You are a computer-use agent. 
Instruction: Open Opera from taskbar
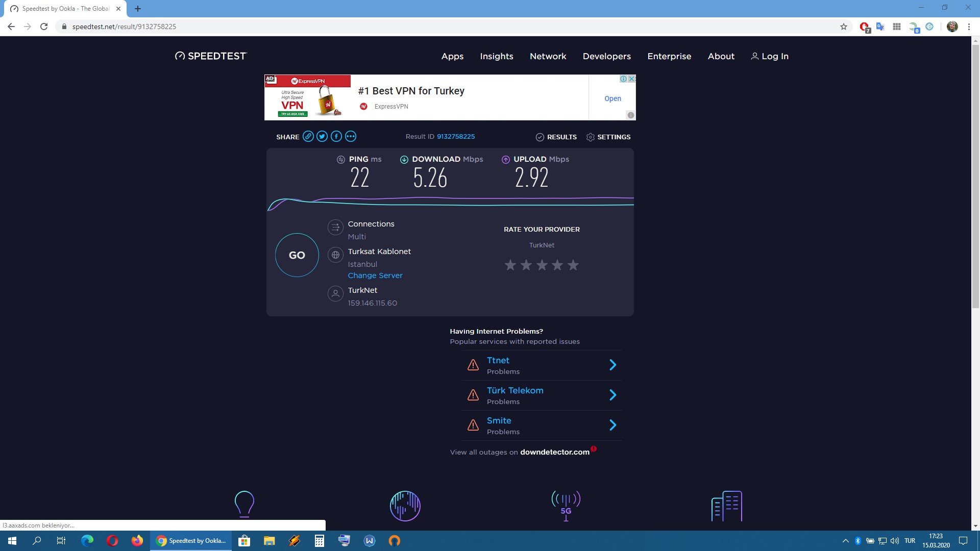pos(112,541)
